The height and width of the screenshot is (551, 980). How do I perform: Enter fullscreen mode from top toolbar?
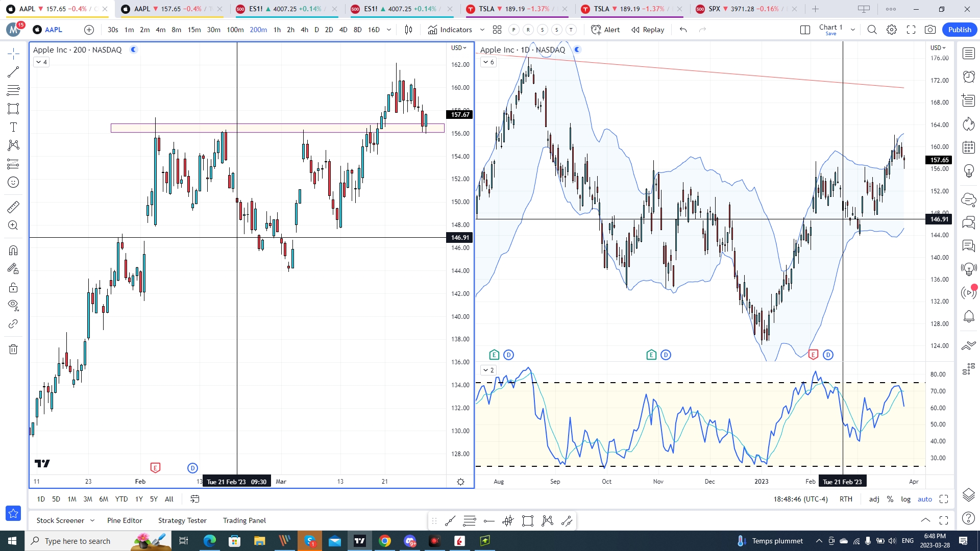(x=911, y=30)
